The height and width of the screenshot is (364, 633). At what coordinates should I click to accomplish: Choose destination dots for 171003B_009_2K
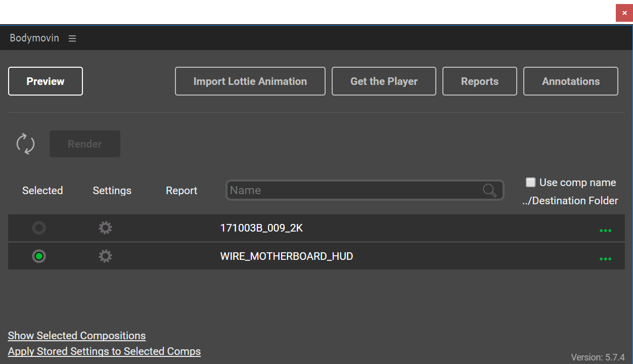(605, 231)
